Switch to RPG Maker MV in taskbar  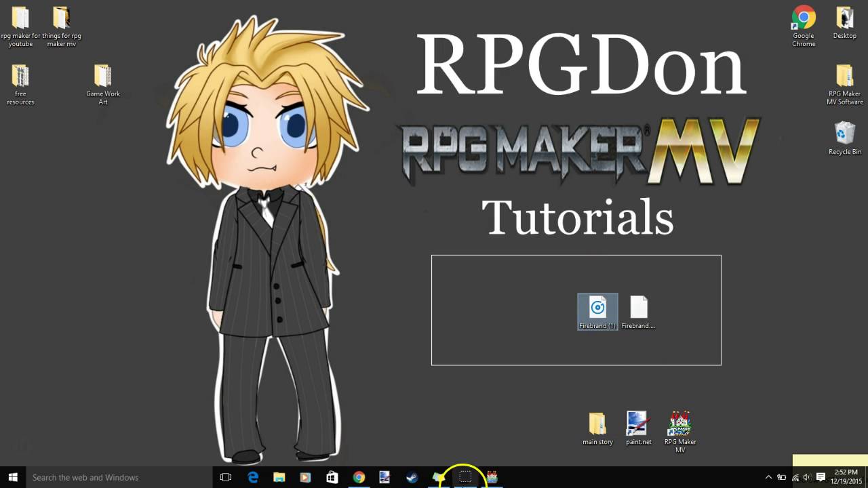492,477
